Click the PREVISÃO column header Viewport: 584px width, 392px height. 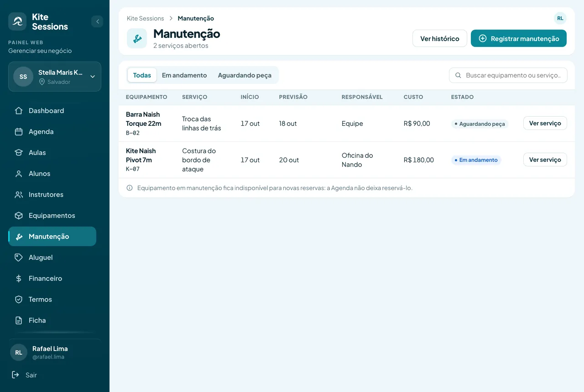[293, 97]
